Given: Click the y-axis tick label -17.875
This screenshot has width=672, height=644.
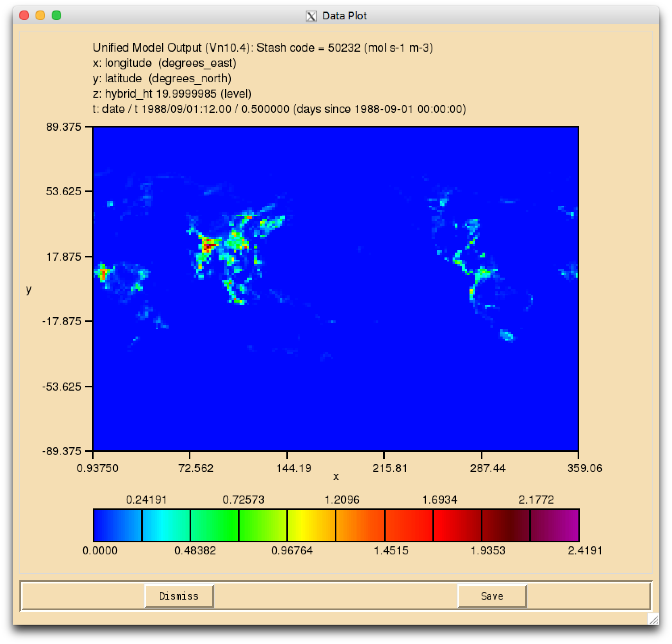Looking at the screenshot, I should coord(61,321).
